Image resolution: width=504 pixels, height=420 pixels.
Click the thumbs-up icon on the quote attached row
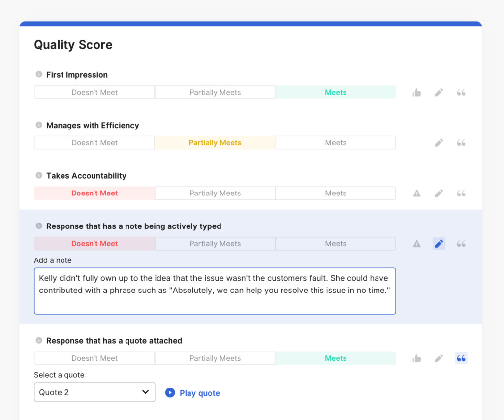(x=417, y=358)
